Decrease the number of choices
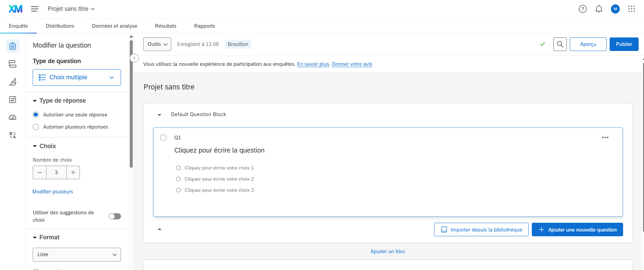Viewport: 644px width, 270px height. tap(40, 172)
